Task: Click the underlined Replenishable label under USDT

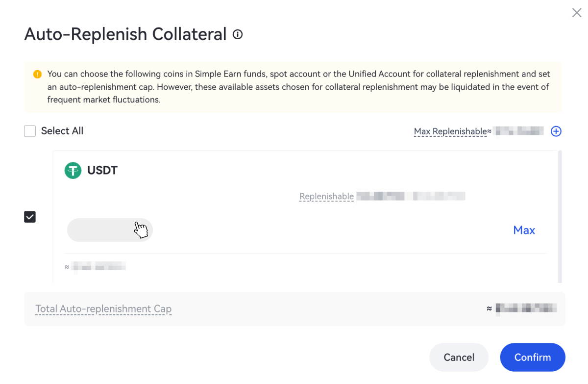Action: pos(326,197)
